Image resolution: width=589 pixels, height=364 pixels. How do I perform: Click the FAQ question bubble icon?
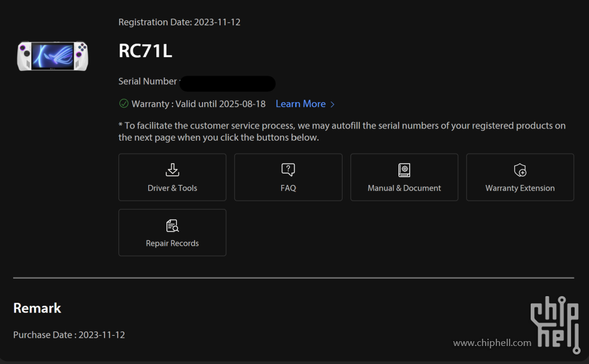(288, 169)
